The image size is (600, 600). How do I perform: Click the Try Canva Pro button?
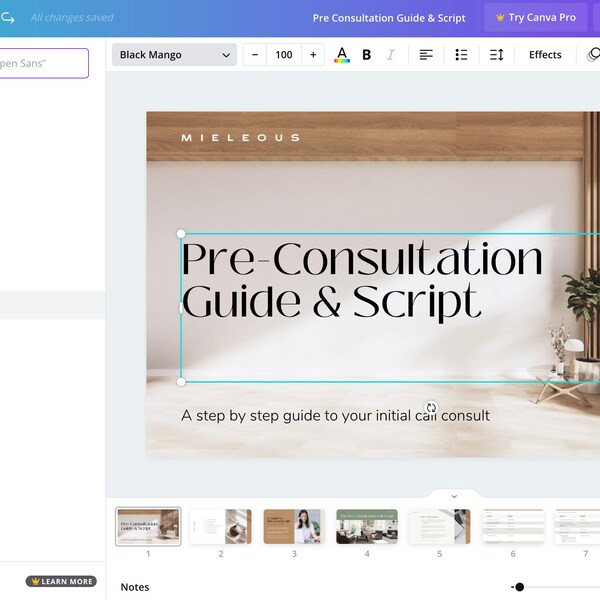pyautogui.click(x=536, y=18)
